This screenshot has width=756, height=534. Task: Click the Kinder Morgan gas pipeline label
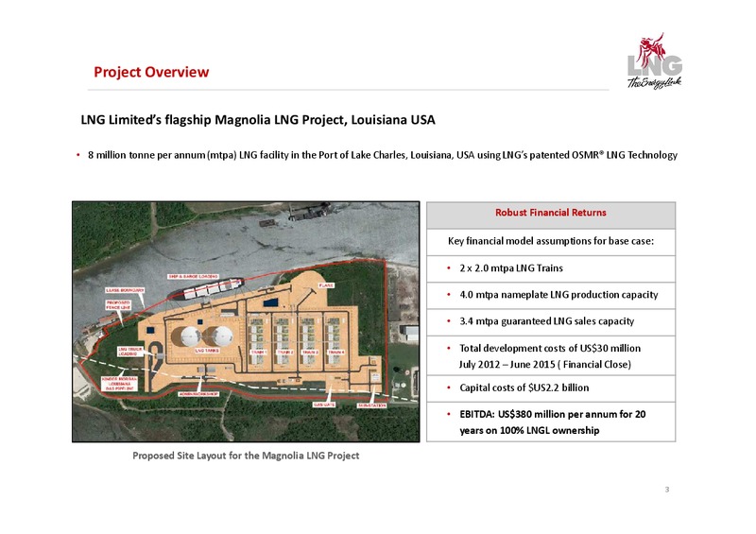120,384
